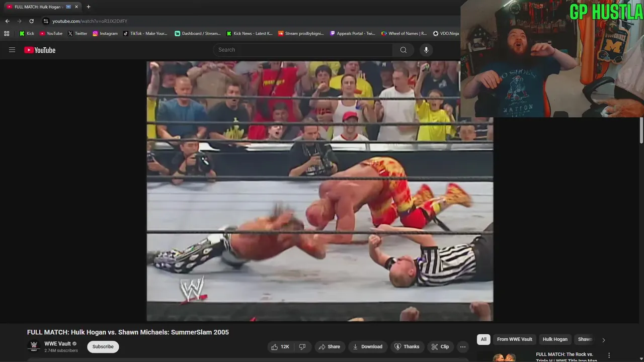
Task: Open the Wheel of Names bookmark
Action: click(x=404, y=34)
